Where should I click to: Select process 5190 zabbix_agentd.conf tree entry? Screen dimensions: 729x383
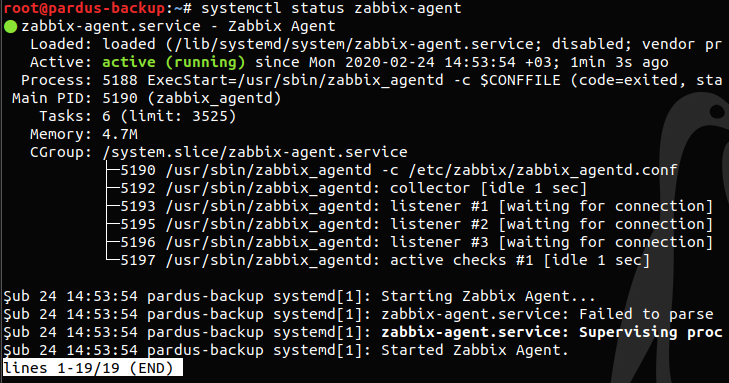398,170
